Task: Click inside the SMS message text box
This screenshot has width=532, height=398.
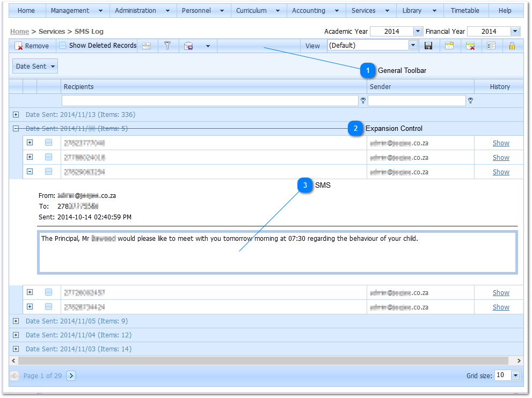Action: click(277, 252)
